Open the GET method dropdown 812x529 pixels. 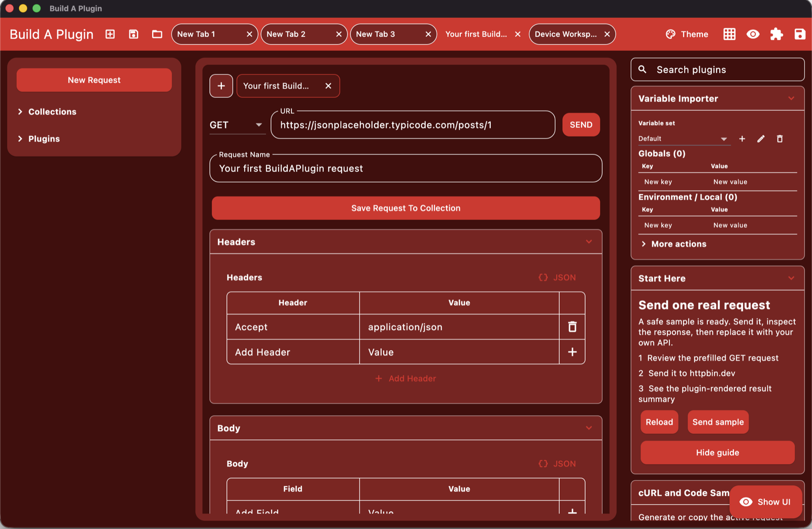237,125
